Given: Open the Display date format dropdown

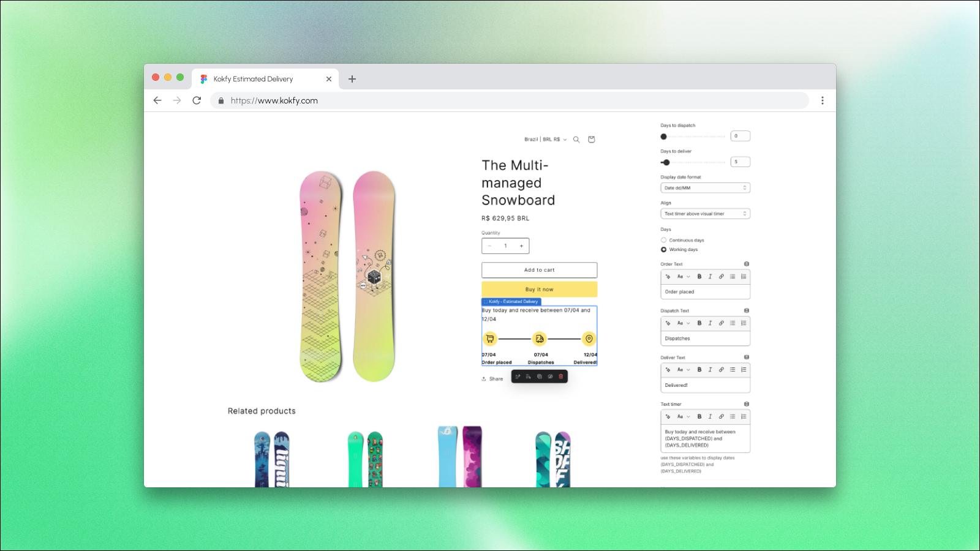Looking at the screenshot, I should pyautogui.click(x=706, y=188).
